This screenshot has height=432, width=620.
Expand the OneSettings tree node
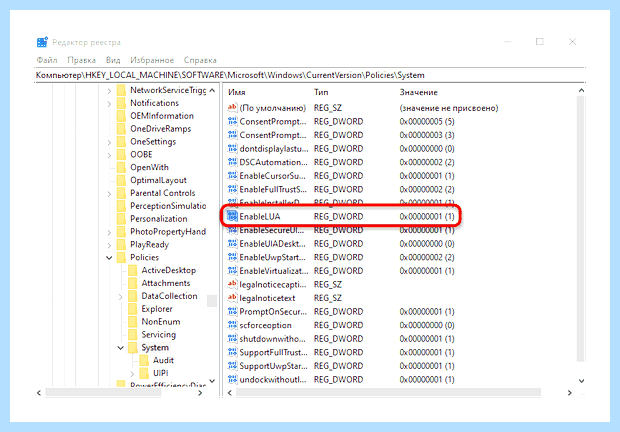point(109,142)
